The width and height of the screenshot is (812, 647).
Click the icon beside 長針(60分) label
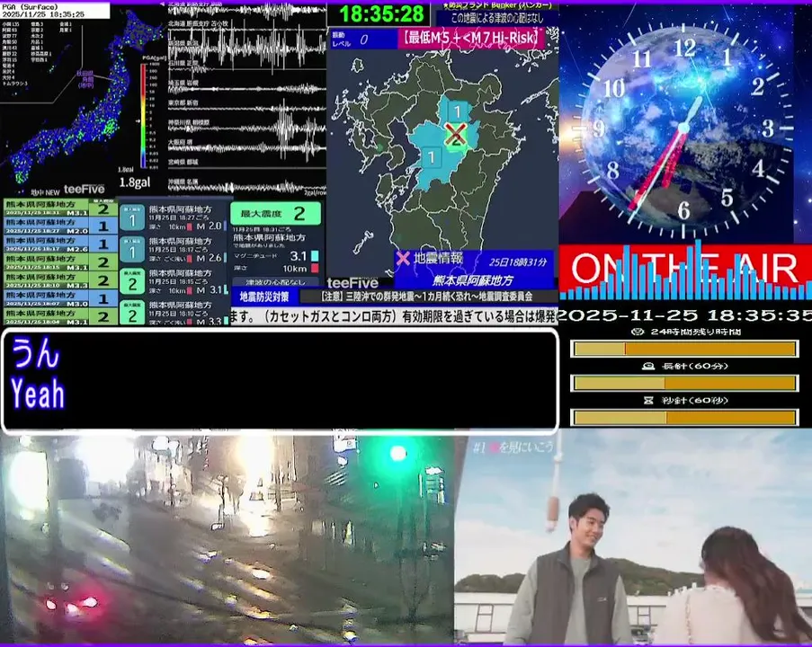(x=647, y=367)
